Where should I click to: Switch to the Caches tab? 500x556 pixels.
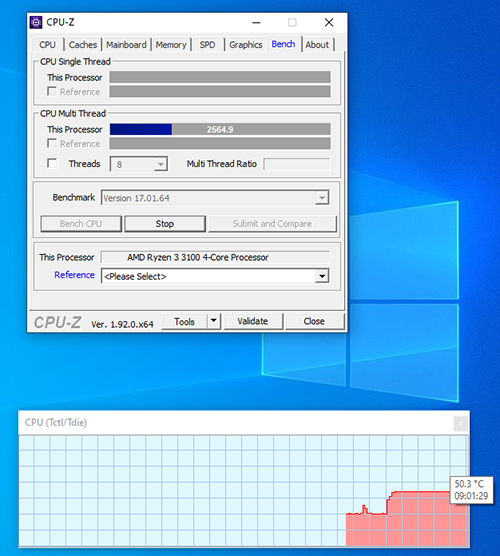coord(83,45)
